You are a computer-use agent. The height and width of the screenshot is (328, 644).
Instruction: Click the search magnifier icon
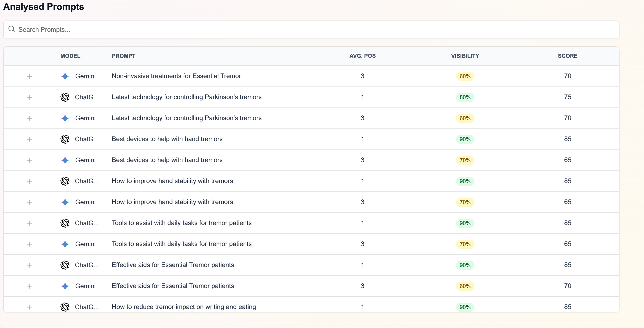11,29
